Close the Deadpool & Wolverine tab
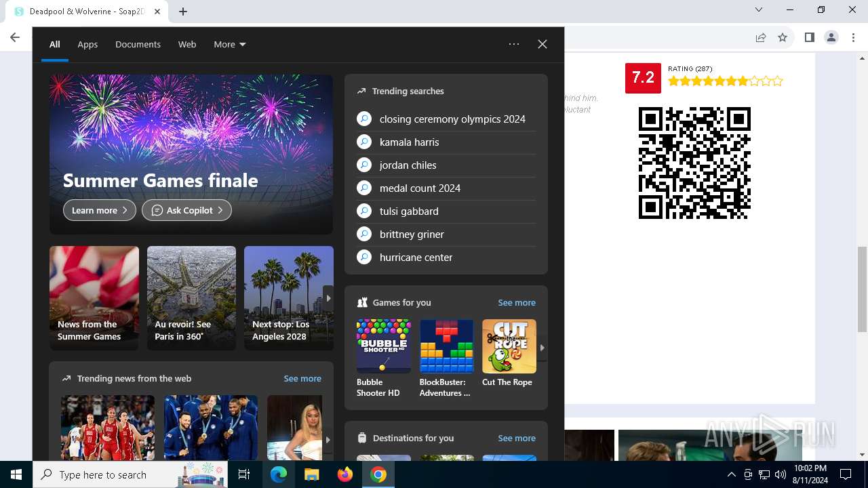The width and height of the screenshot is (868, 488). click(x=157, y=12)
